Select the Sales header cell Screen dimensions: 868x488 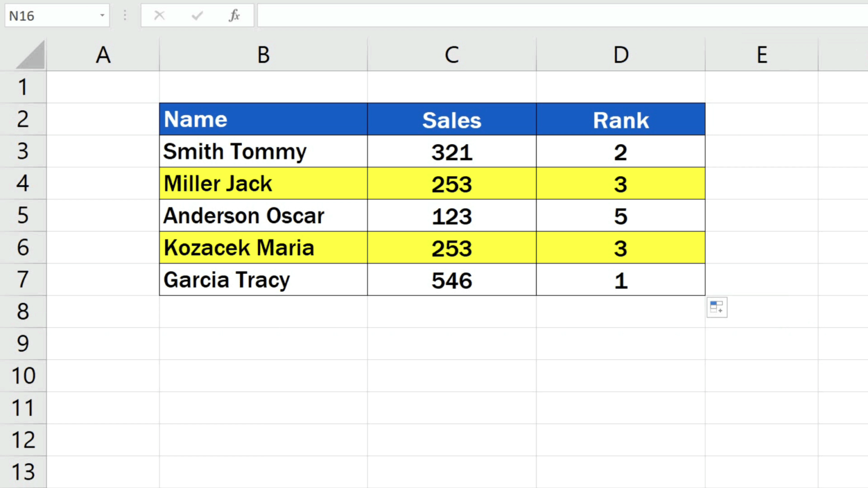pyautogui.click(x=452, y=119)
